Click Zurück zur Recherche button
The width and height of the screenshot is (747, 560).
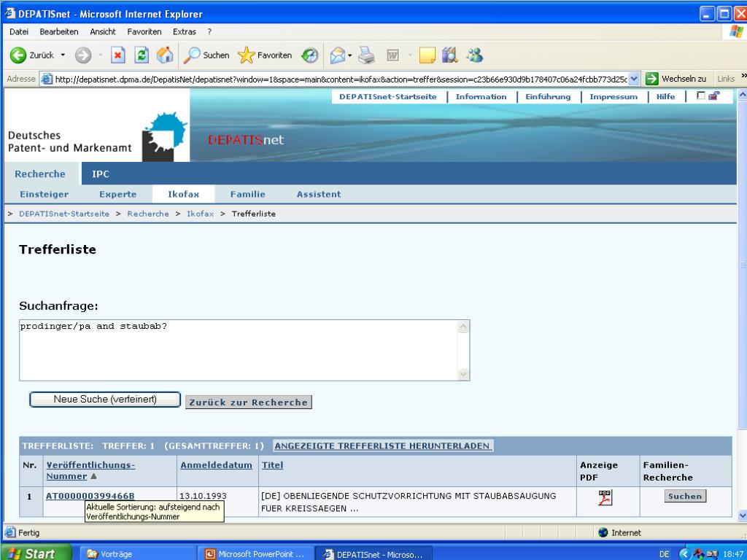(249, 402)
